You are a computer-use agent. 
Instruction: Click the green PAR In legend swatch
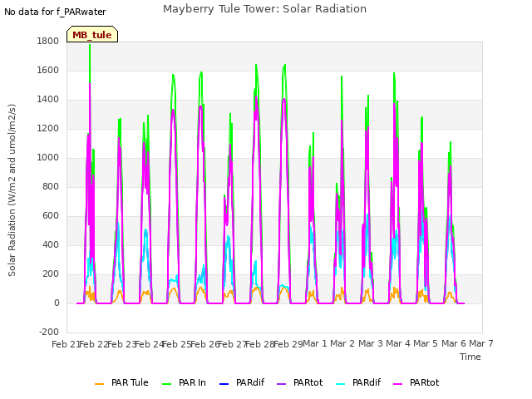[x=166, y=384]
